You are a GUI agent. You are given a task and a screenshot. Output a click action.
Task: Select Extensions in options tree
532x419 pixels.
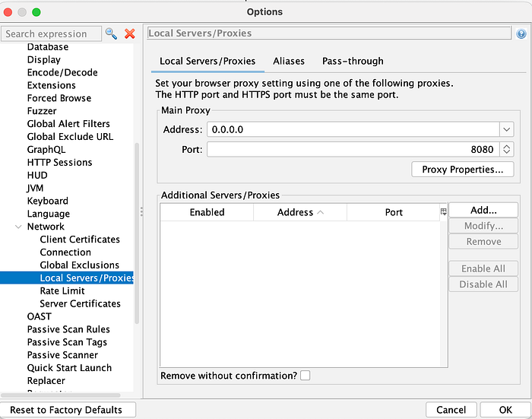[51, 85]
